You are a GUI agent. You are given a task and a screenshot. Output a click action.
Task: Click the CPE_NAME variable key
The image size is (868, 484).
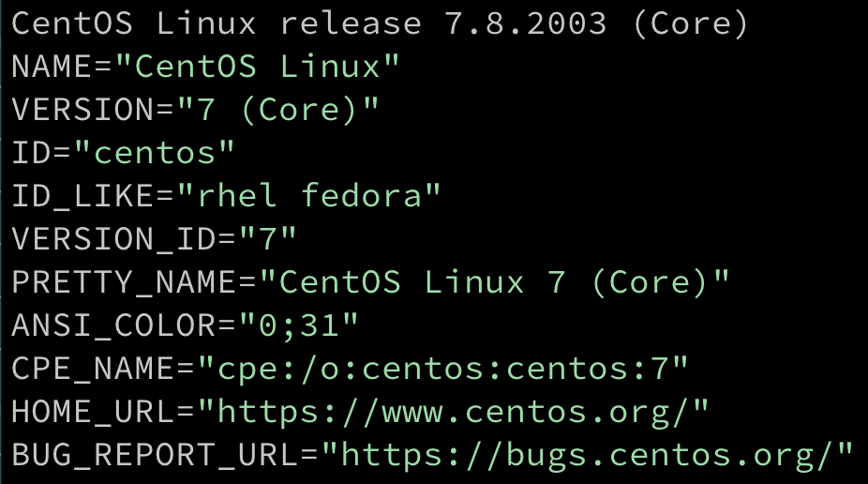(x=93, y=369)
